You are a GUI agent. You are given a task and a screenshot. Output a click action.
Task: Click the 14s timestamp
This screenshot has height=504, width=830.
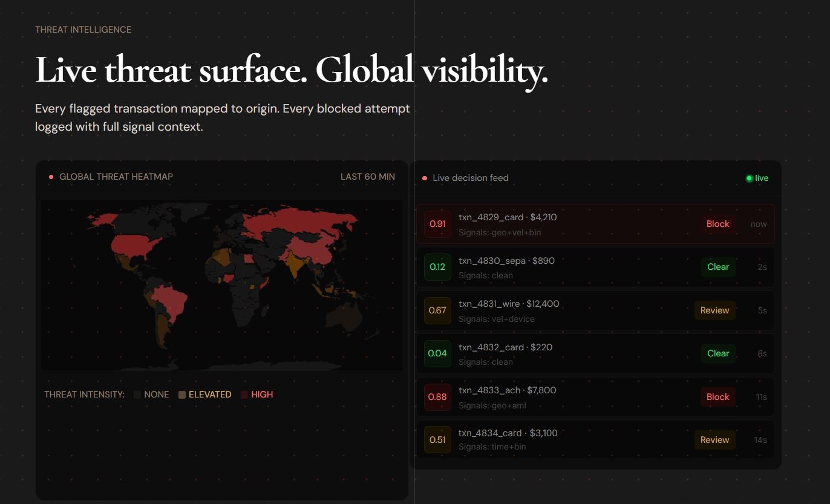pyautogui.click(x=760, y=440)
